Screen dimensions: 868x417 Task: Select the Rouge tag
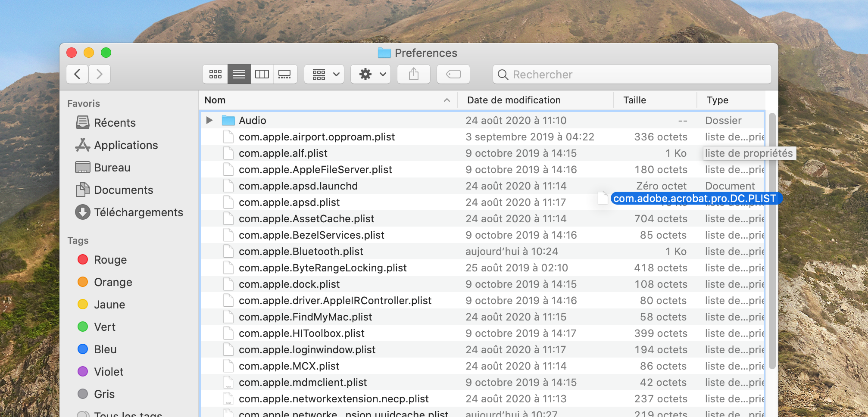pos(110,260)
